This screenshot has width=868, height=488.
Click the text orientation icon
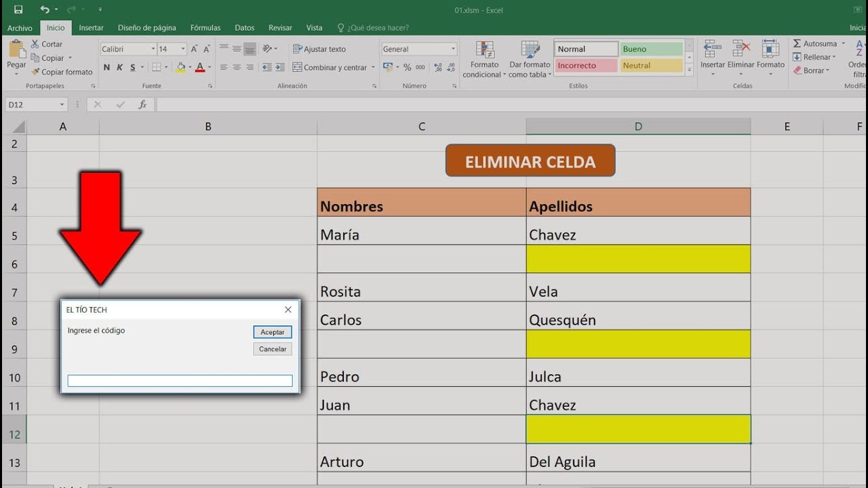pos(267,49)
